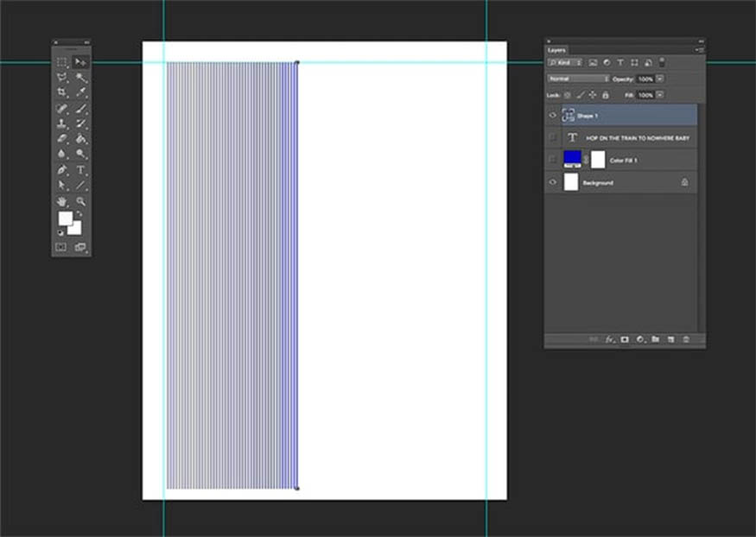The height and width of the screenshot is (537, 756).
Task: Show the HOP ON THE TRAIN text layer
Action: click(553, 138)
